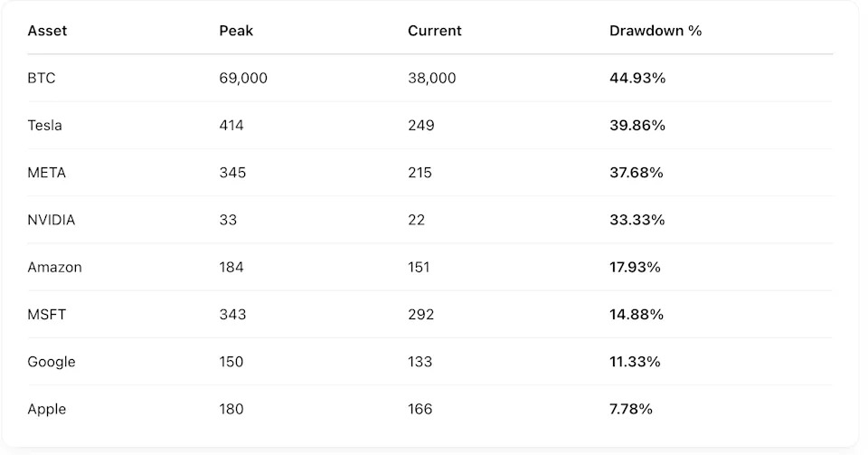Select the Amazon asset cell

pos(55,268)
